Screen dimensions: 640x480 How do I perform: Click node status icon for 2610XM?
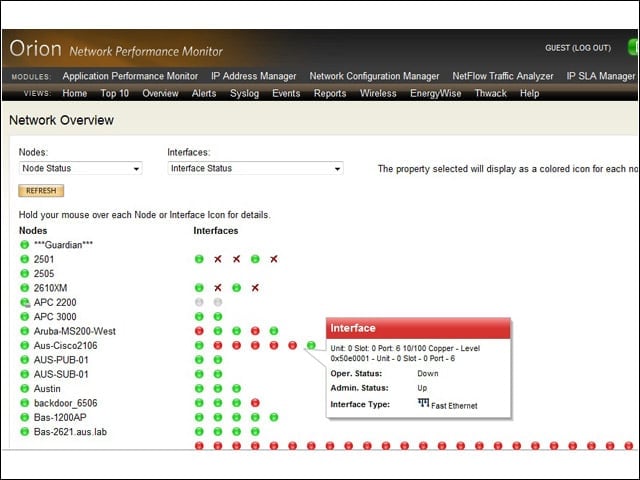coord(24,287)
